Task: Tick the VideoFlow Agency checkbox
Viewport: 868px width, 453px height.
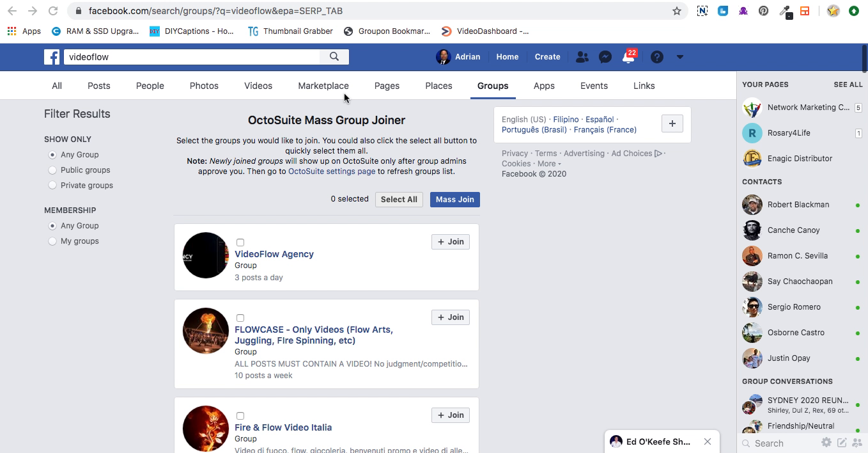Action: tap(240, 242)
